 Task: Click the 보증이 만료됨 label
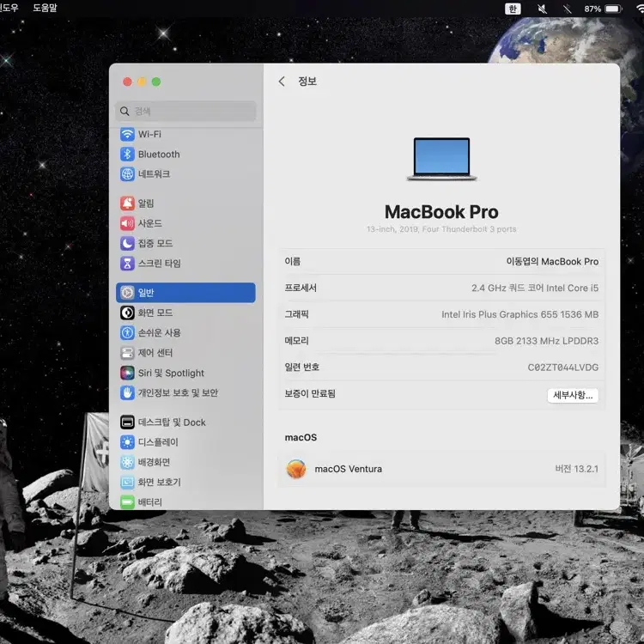click(x=310, y=393)
